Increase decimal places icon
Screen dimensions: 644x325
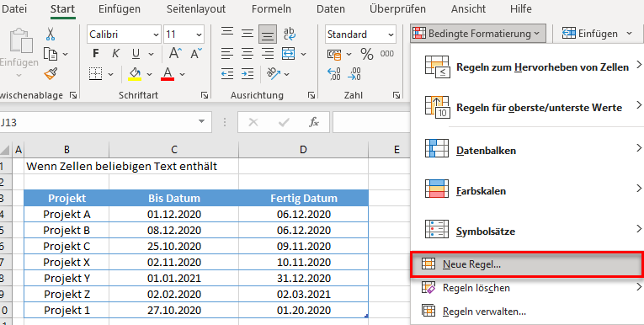coord(334,74)
